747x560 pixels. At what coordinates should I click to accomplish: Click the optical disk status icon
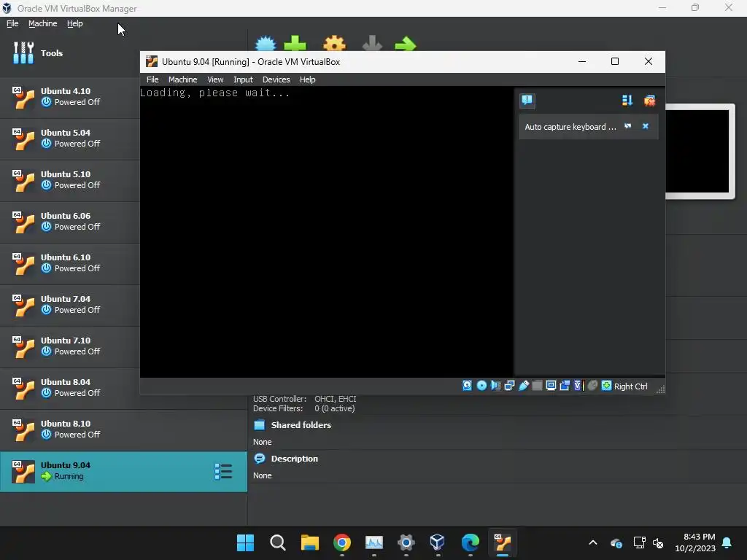point(481,386)
